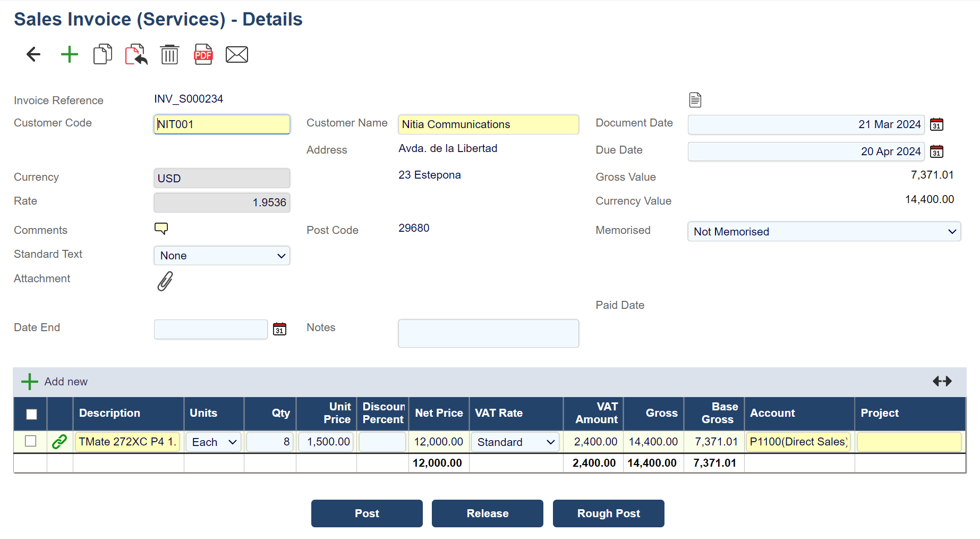Open the Standard Text dropdown

(221, 256)
